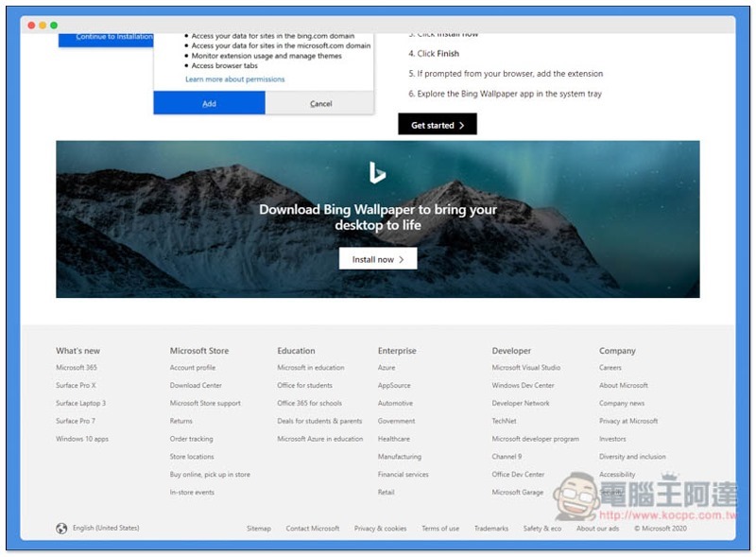The image size is (756, 557).
Task: Go to Account profile link
Action: [193, 367]
